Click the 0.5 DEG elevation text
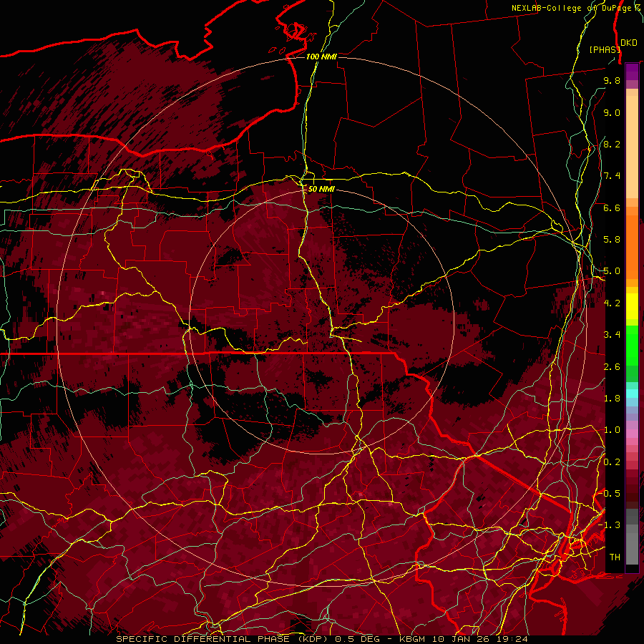The height and width of the screenshot is (644, 644). pos(357,639)
